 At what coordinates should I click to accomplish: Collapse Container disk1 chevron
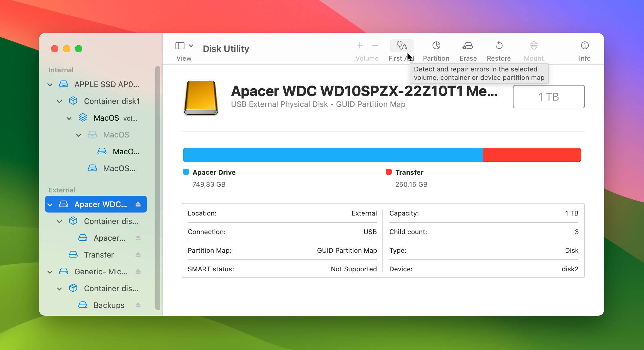[59, 101]
